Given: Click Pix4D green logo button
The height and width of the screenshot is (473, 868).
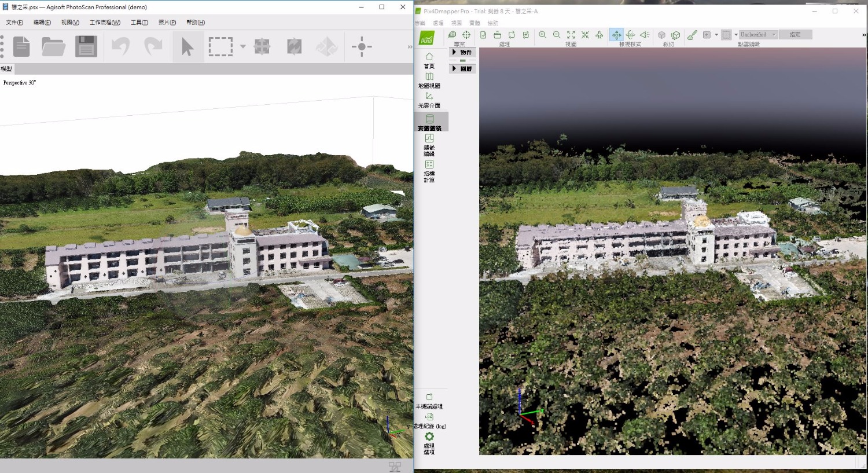Looking at the screenshot, I should pyautogui.click(x=426, y=38).
